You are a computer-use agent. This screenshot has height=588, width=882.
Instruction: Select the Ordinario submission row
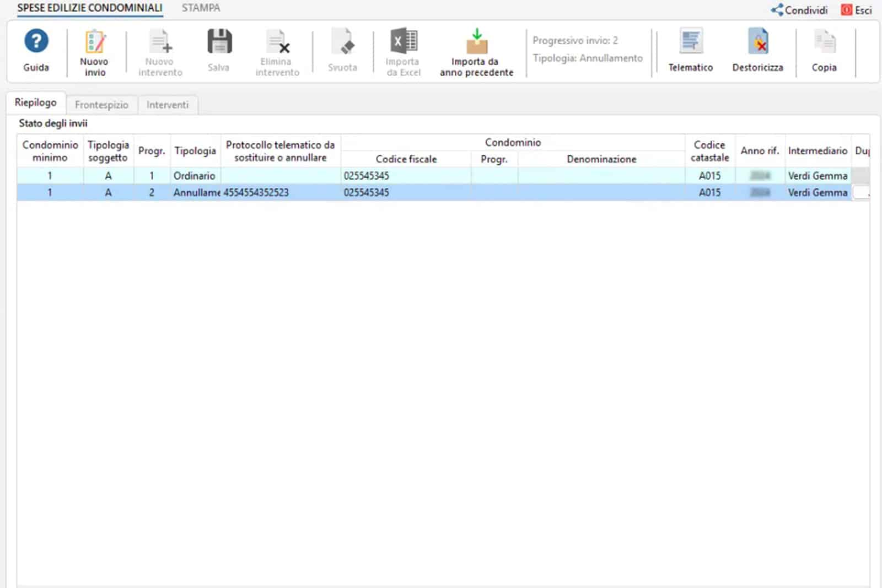[194, 176]
